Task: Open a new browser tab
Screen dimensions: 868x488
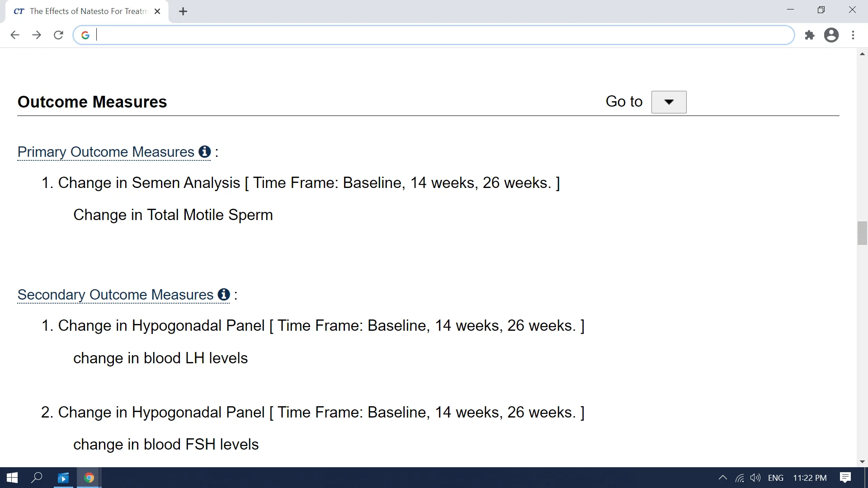Action: (x=183, y=12)
